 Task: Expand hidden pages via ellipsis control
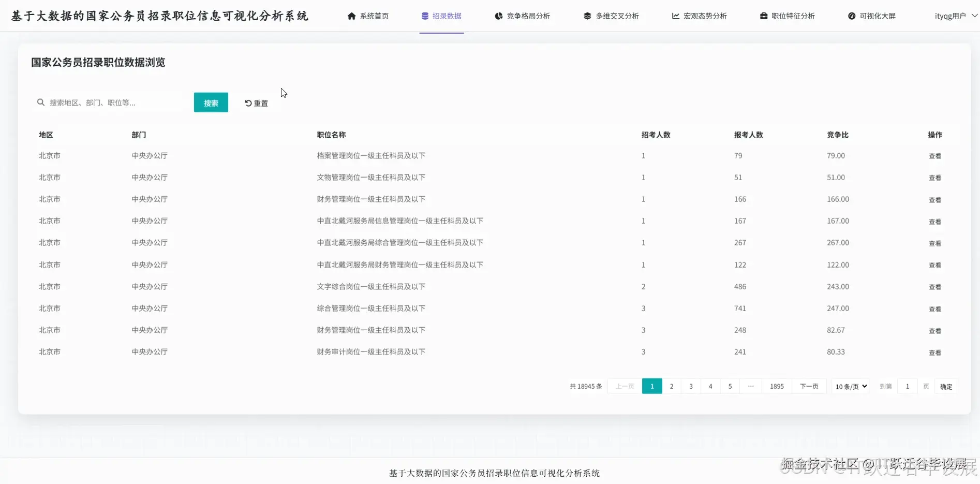click(x=751, y=386)
